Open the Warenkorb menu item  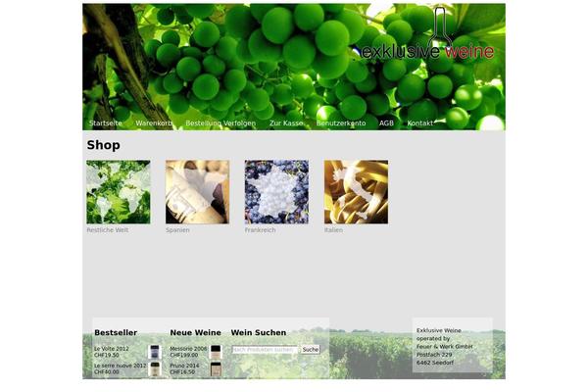pos(154,123)
